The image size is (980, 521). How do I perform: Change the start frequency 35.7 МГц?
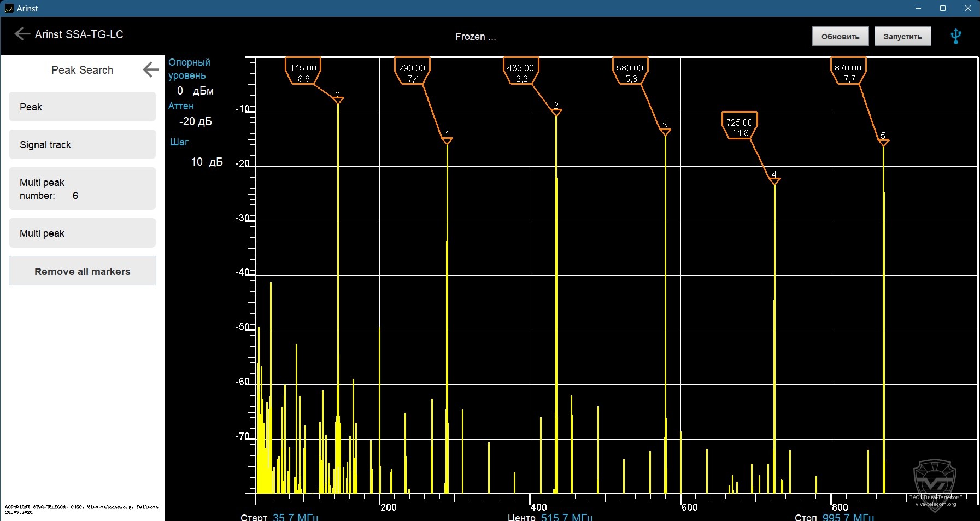[295, 517]
